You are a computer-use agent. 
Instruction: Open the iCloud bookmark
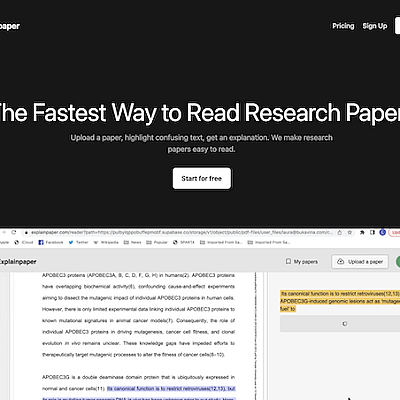(x=24, y=242)
